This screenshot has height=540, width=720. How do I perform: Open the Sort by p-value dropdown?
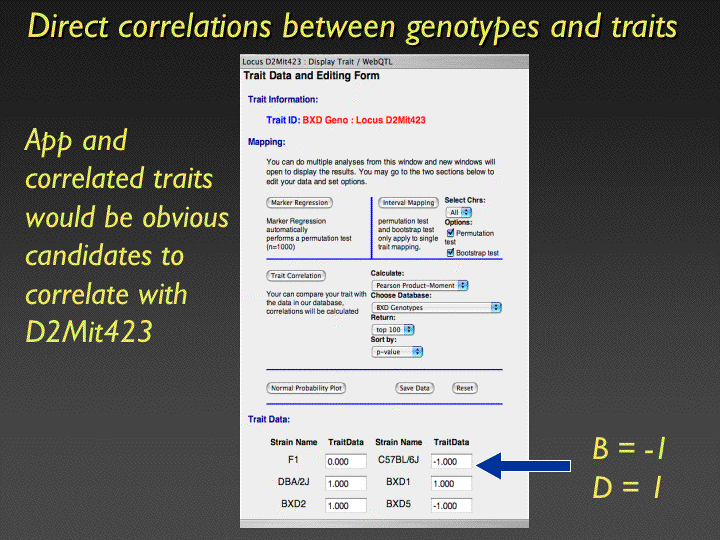point(397,351)
